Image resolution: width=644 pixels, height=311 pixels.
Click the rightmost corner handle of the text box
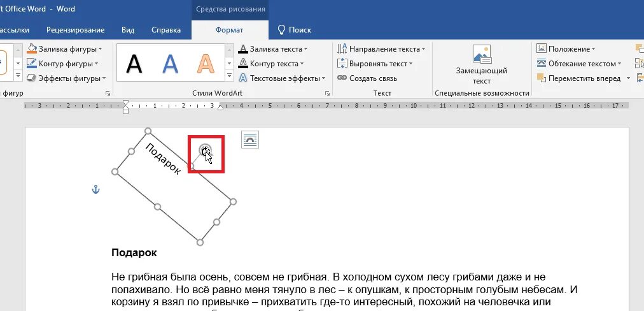pyautogui.click(x=234, y=201)
